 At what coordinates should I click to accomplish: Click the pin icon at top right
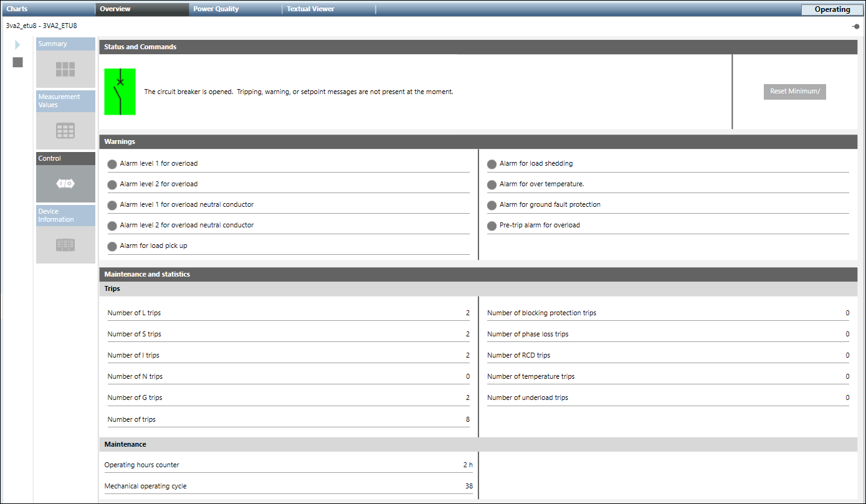[855, 26]
